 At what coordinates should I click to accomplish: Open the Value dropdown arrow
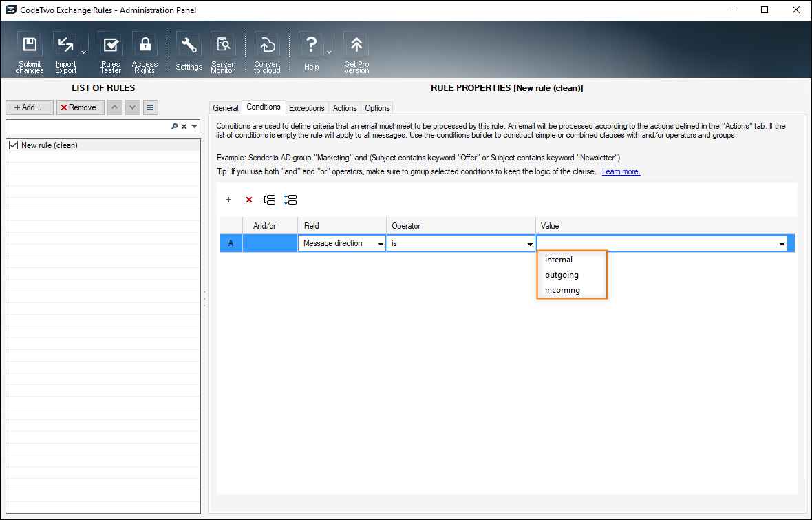pyautogui.click(x=782, y=244)
